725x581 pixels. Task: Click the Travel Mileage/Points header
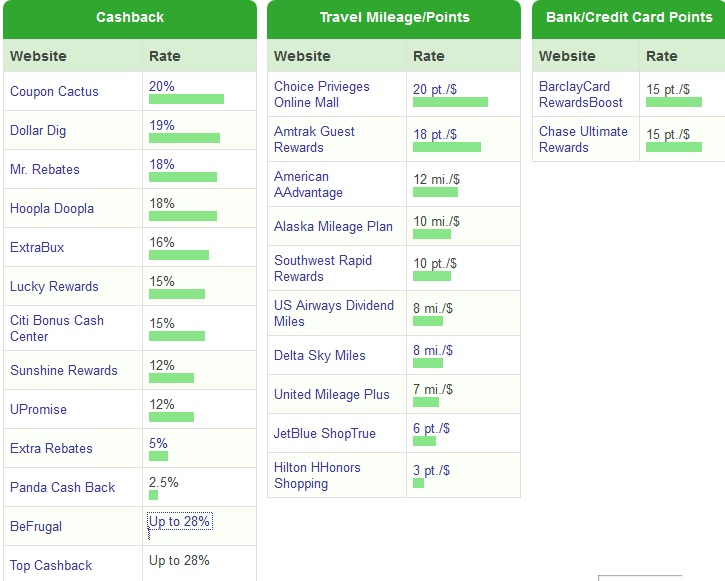click(x=394, y=18)
